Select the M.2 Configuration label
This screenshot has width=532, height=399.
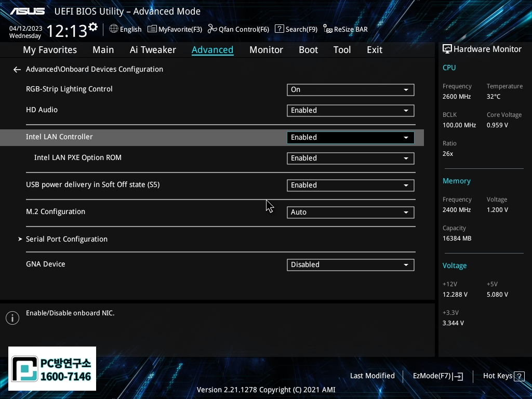(x=56, y=212)
